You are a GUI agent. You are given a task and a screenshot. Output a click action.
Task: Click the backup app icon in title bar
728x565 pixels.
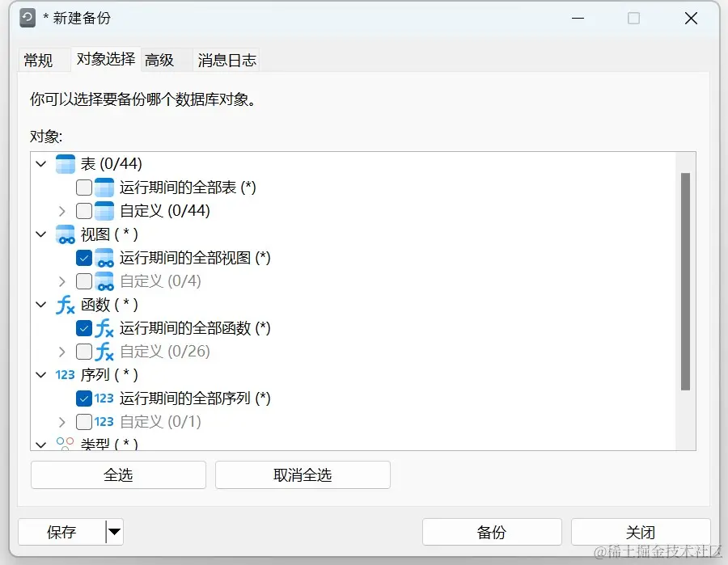click(x=28, y=18)
